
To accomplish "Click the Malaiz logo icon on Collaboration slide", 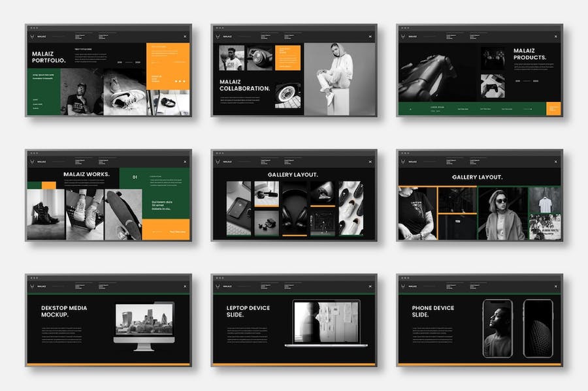I will pyautogui.click(x=218, y=37).
